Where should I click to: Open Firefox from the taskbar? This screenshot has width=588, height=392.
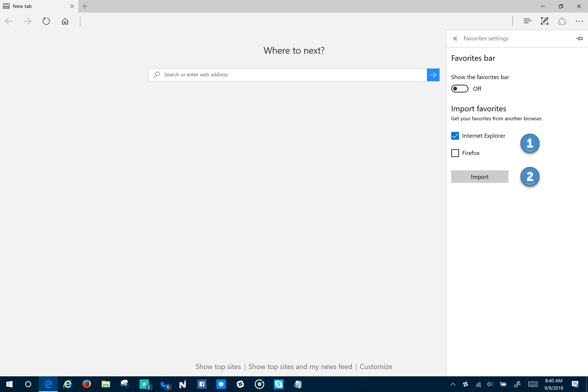[x=87, y=384]
